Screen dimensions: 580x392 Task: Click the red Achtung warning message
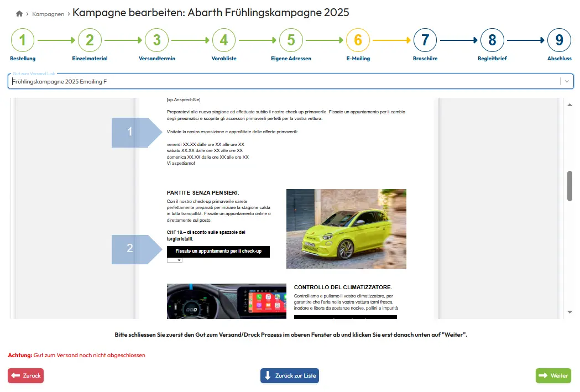76,356
